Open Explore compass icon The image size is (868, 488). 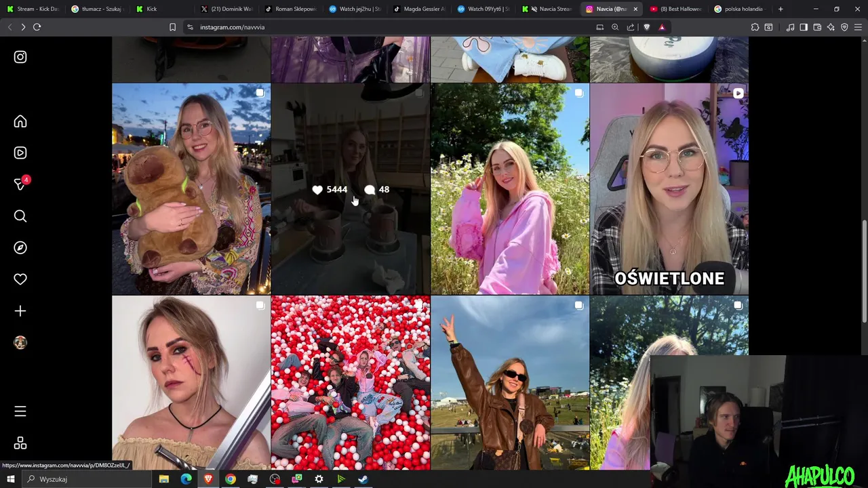click(x=20, y=247)
